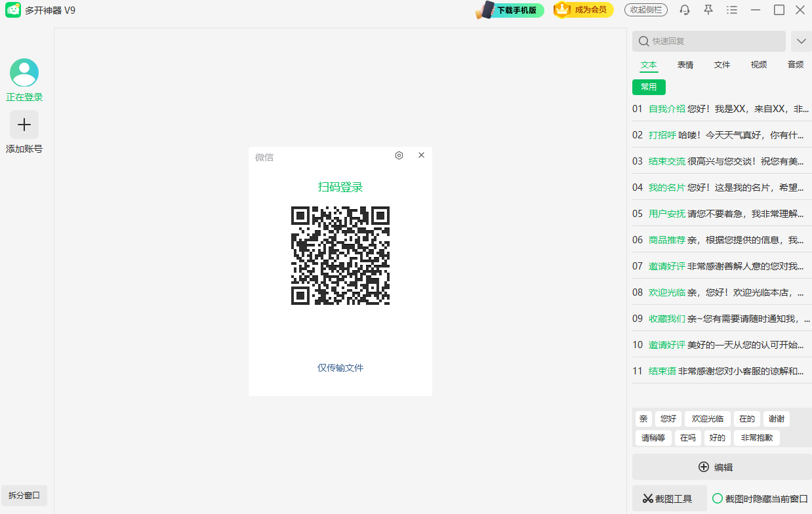The height and width of the screenshot is (514, 812).
Task: Click the 欢迎光临 quick phrase chip
Action: 708,418
